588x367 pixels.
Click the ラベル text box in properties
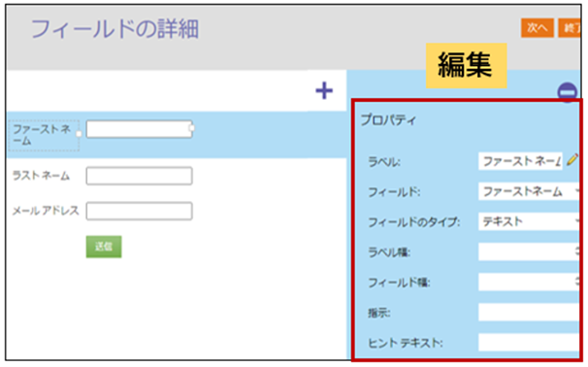[520, 161]
